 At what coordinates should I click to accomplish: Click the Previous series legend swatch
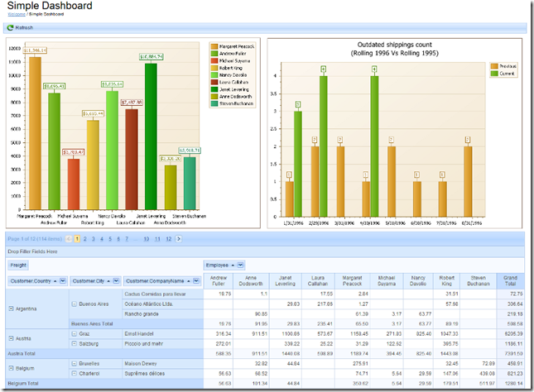click(494, 66)
